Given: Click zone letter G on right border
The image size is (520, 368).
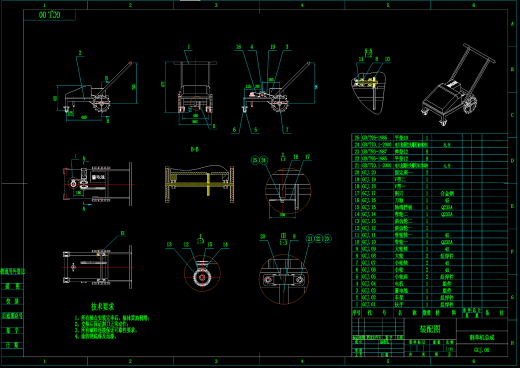Looking at the screenshot, I should point(513,297).
